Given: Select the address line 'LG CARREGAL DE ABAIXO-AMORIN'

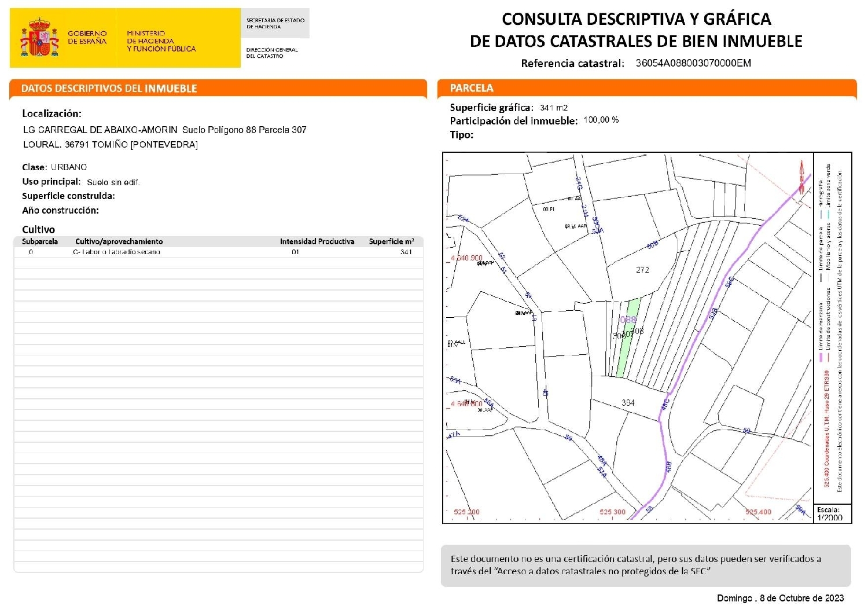Looking at the screenshot, I should 100,130.
